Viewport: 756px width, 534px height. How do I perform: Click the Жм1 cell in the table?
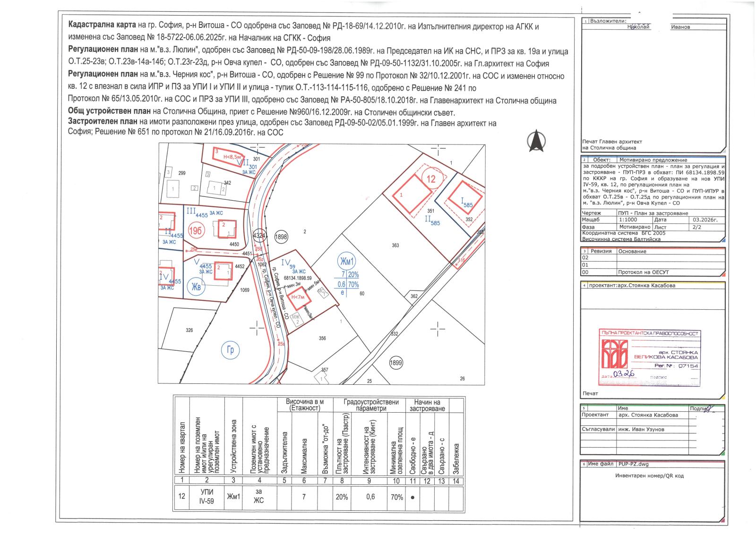tap(233, 497)
